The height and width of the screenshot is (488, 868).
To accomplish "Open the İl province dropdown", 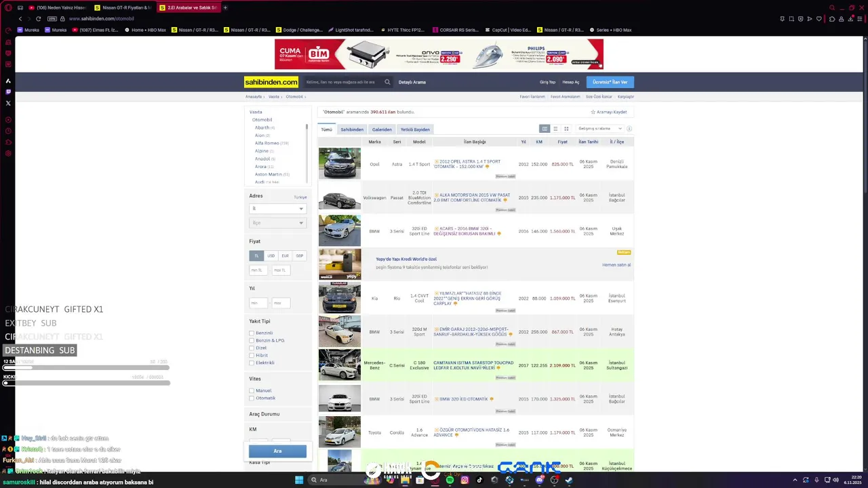I will pos(277,209).
